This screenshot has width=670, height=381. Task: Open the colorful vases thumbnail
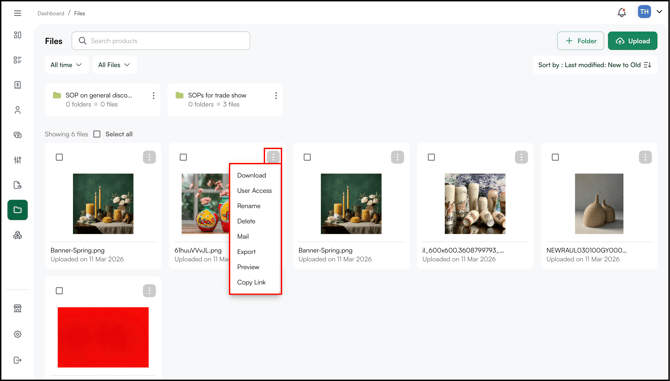[205, 204]
